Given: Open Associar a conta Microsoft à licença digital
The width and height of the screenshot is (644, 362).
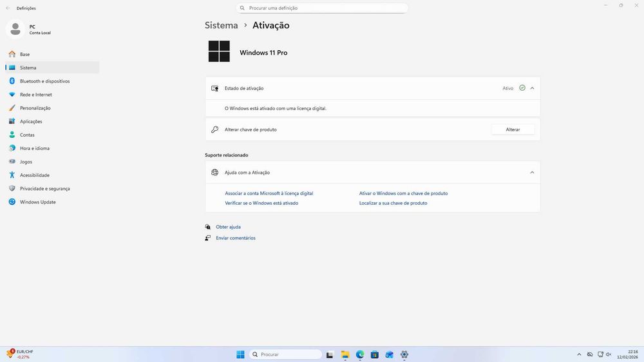Looking at the screenshot, I should [x=269, y=193].
